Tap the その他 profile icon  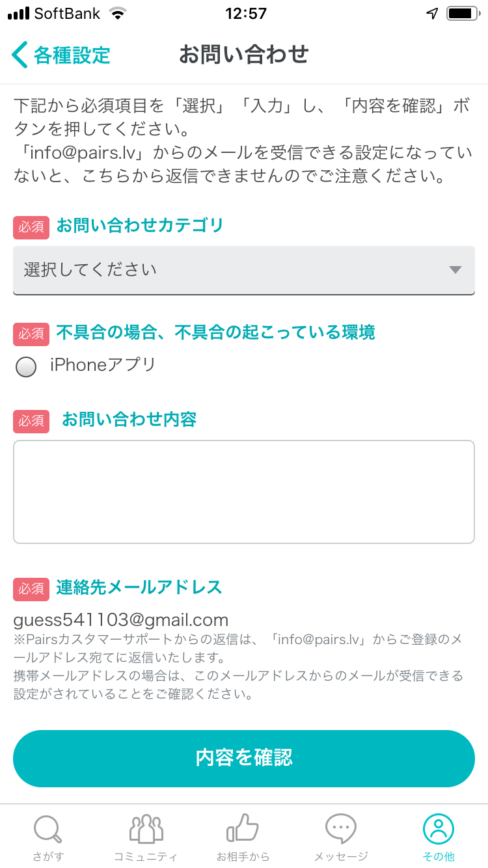click(x=439, y=829)
